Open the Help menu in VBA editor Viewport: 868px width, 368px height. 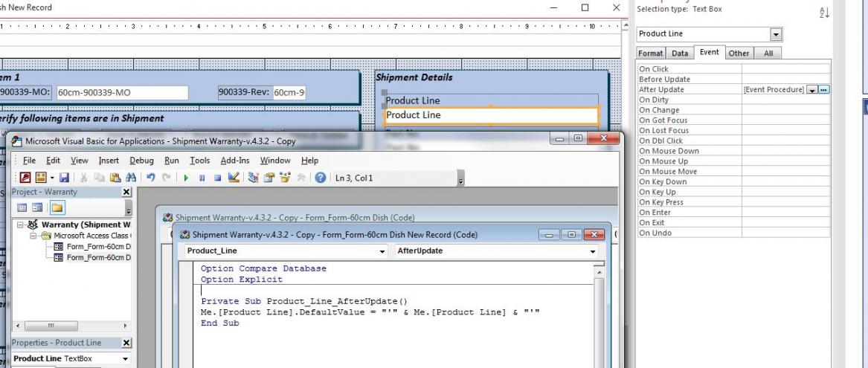pyautogui.click(x=309, y=161)
